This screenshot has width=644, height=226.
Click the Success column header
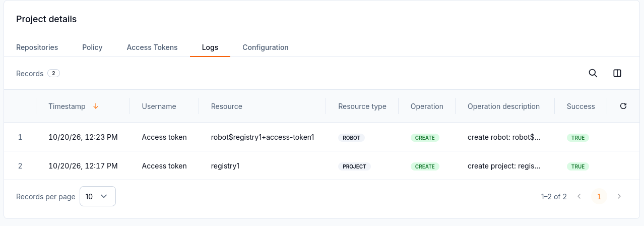tap(581, 106)
